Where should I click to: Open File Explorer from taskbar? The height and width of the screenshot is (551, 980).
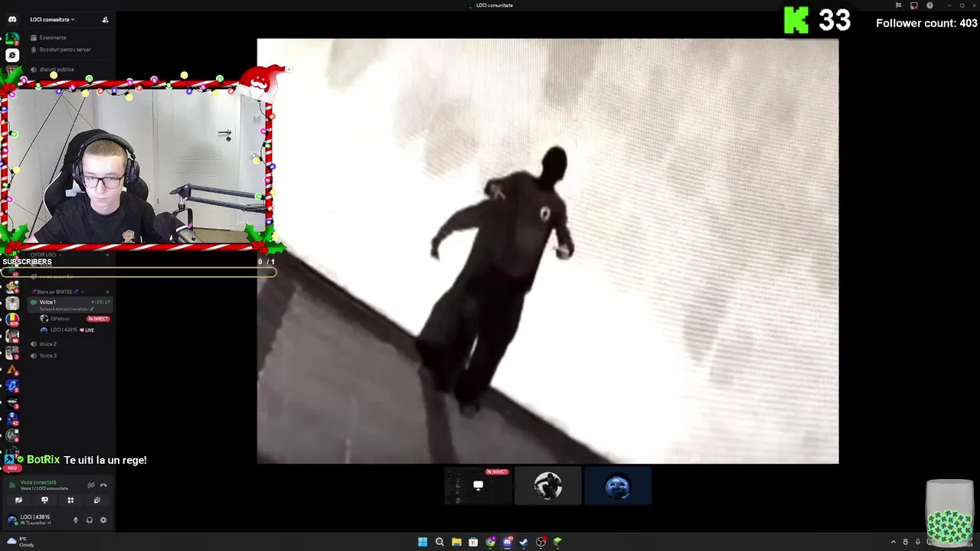click(x=456, y=542)
